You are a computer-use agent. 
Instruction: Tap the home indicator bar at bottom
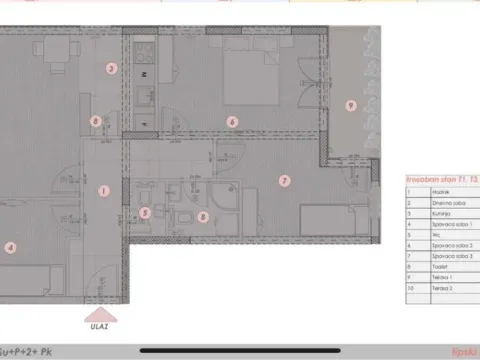tap(240, 350)
